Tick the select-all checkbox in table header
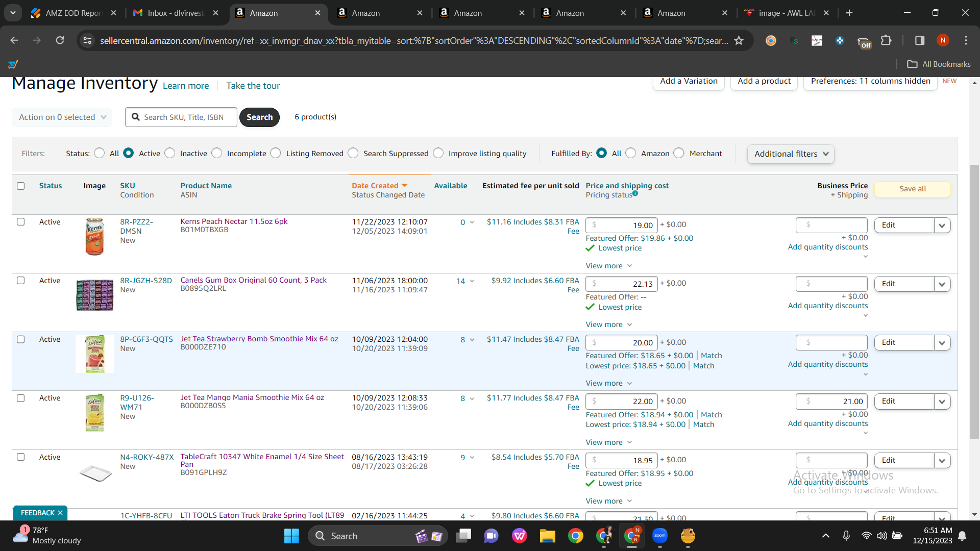The width and height of the screenshot is (980, 551). click(21, 186)
